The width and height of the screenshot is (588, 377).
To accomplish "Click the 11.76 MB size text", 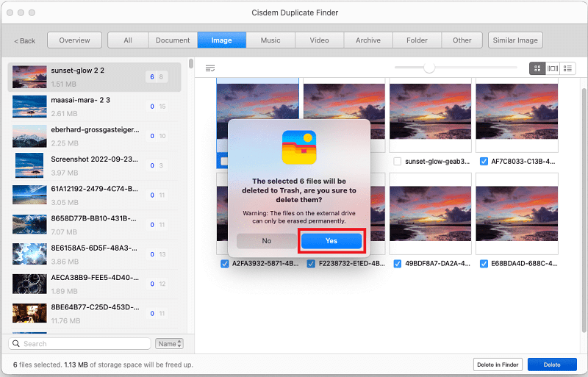I will 65,320.
